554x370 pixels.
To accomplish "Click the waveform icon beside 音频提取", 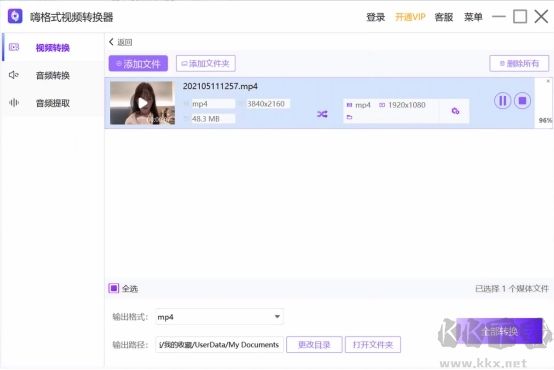I will pyautogui.click(x=13, y=102).
